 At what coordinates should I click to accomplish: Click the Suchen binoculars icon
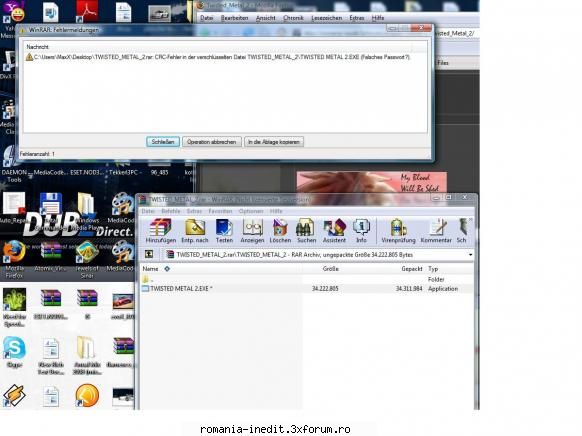(306, 231)
